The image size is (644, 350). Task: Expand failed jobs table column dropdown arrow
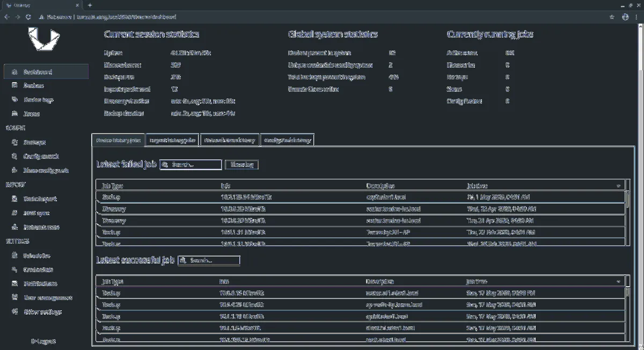coord(619,186)
